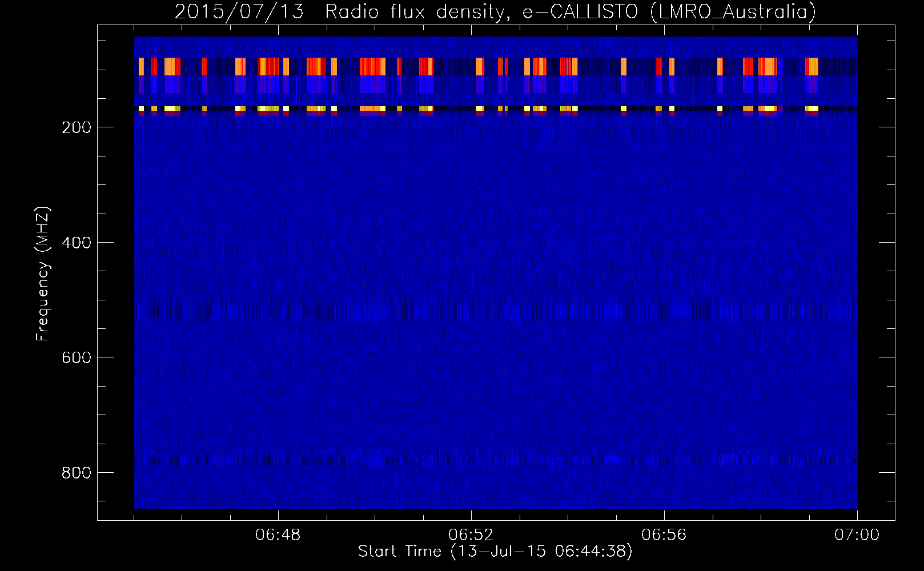Click the 'Start Time (13-Jul-15 06:44:38)' axis label
924x571 pixels.
click(x=495, y=552)
